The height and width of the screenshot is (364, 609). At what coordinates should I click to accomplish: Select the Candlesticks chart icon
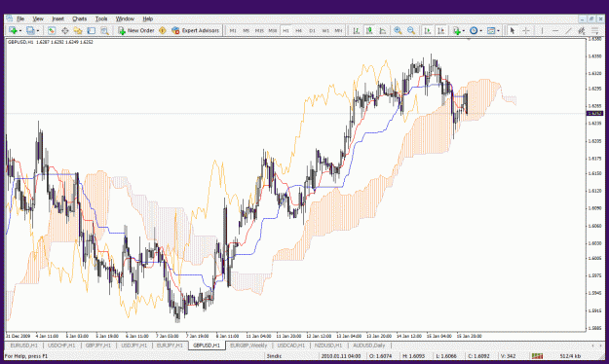(369, 30)
